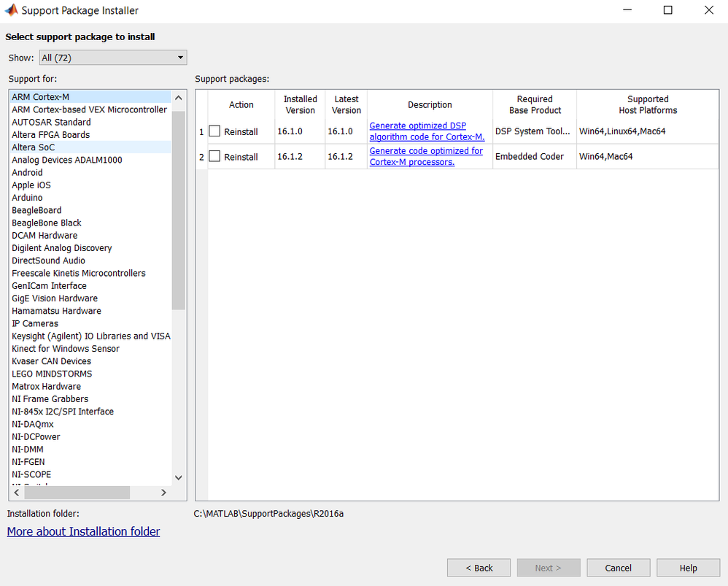Click the vertical scrollbar thumb of support list

[178, 210]
